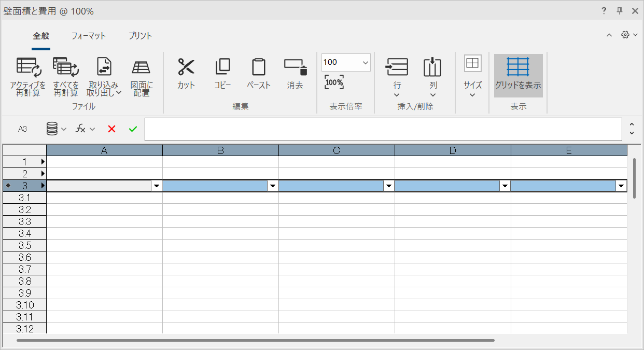The height and width of the screenshot is (350, 644).
Task: Expand the zoom percentage combo box
Action: pos(366,63)
